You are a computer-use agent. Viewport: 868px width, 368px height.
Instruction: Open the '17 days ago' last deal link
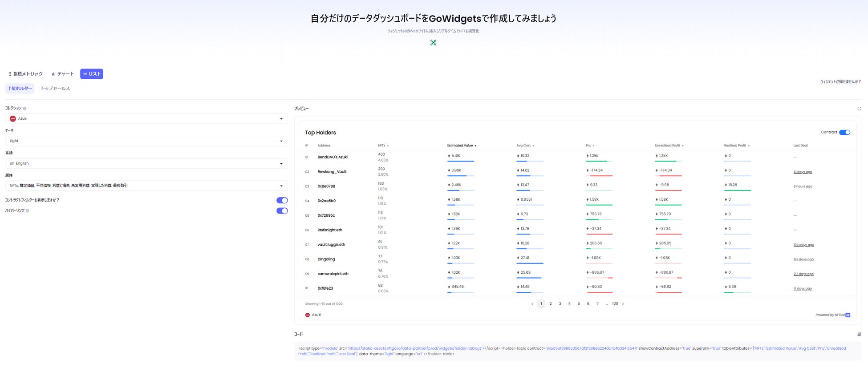(803, 289)
